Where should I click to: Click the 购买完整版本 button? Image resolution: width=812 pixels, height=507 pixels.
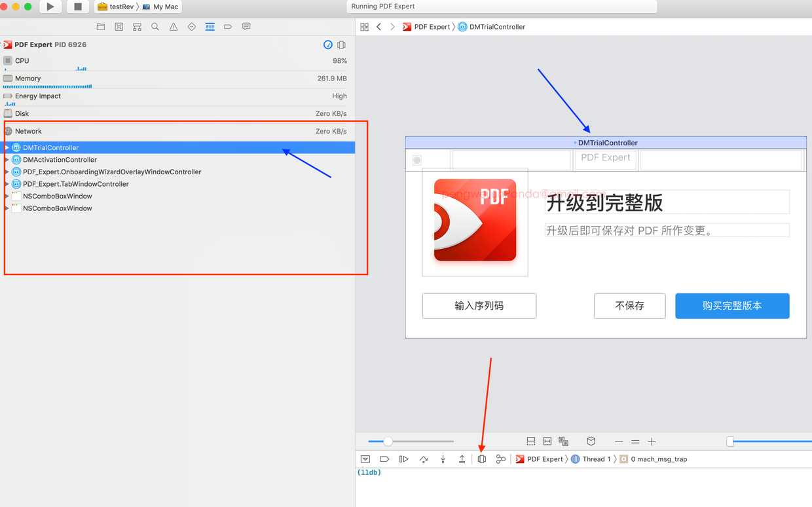732,306
